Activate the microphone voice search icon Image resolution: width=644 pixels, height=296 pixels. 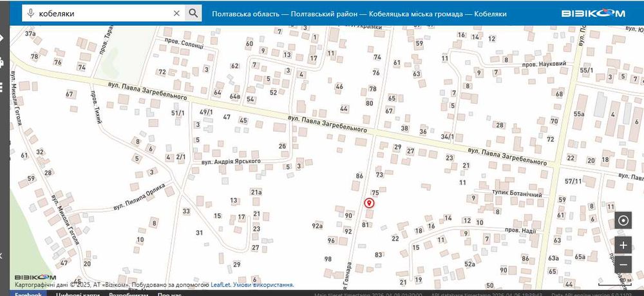pos(30,14)
